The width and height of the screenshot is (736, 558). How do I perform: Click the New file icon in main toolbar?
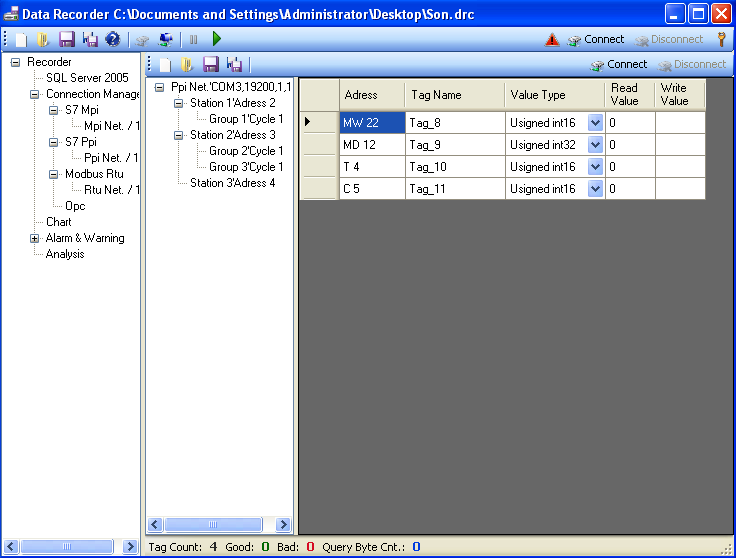tap(21, 39)
